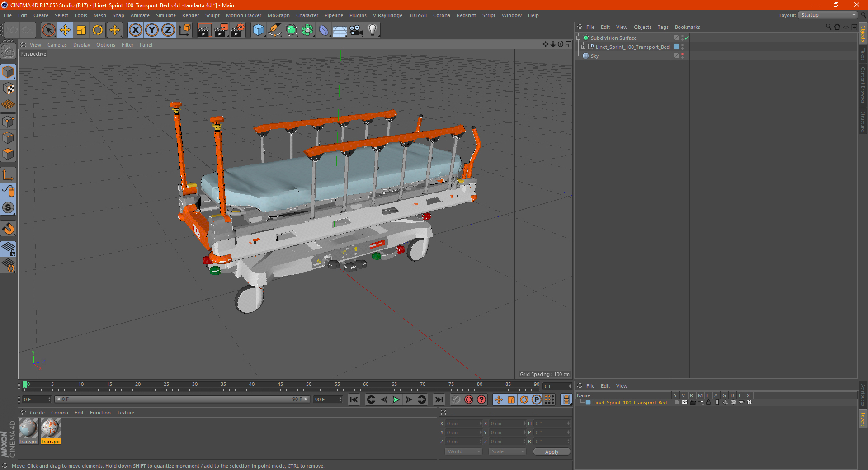
Task: Activate the Move tool in top toolbar
Action: pos(65,30)
